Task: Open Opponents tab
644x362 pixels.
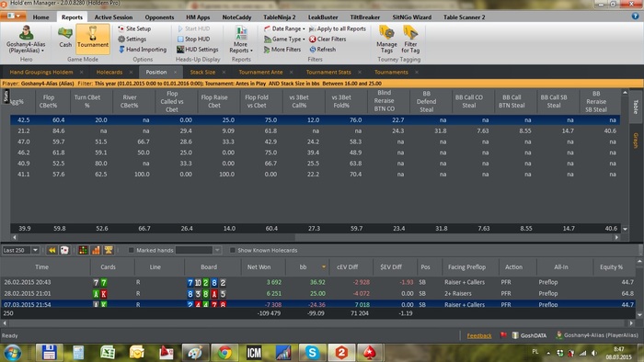Action: (159, 17)
